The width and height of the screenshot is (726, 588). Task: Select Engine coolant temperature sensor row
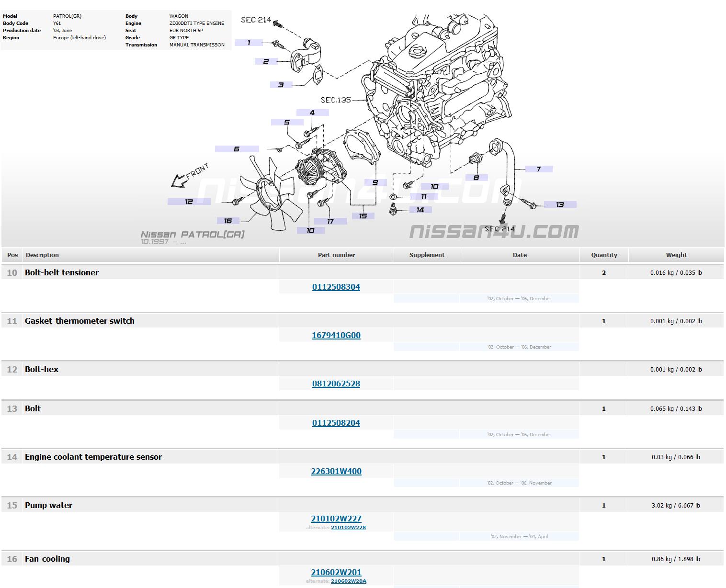tap(93, 457)
